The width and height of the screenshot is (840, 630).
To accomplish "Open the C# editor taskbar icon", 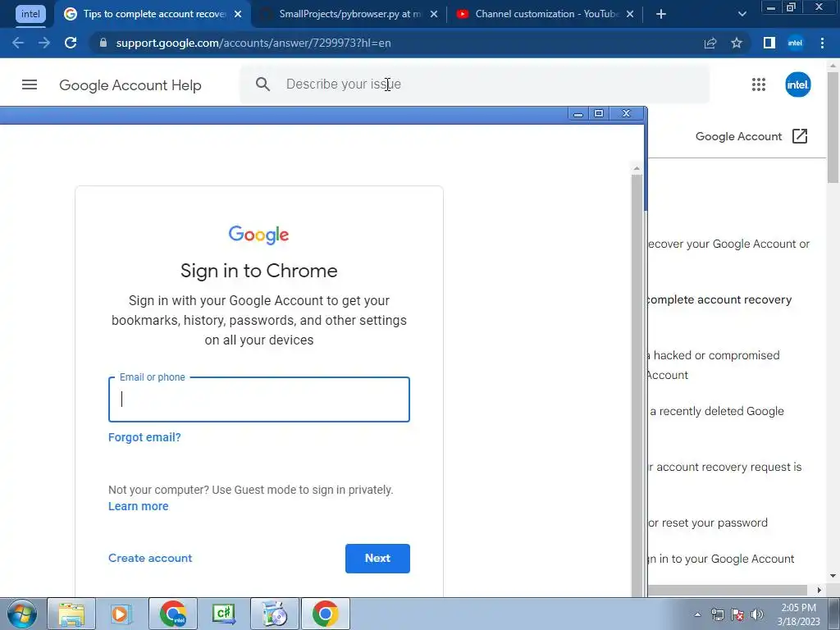I will click(x=224, y=614).
